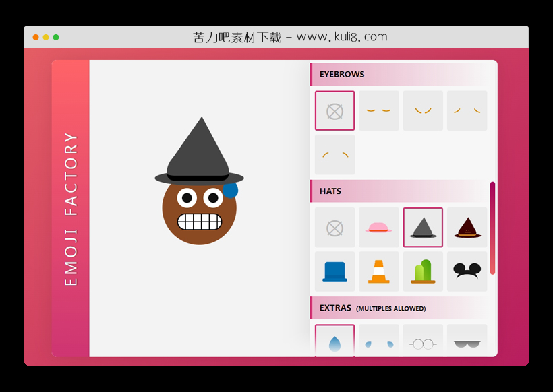The height and width of the screenshot is (392, 553).
Task: Select the angled eyebrows in the bottom row
Action: pos(334,154)
